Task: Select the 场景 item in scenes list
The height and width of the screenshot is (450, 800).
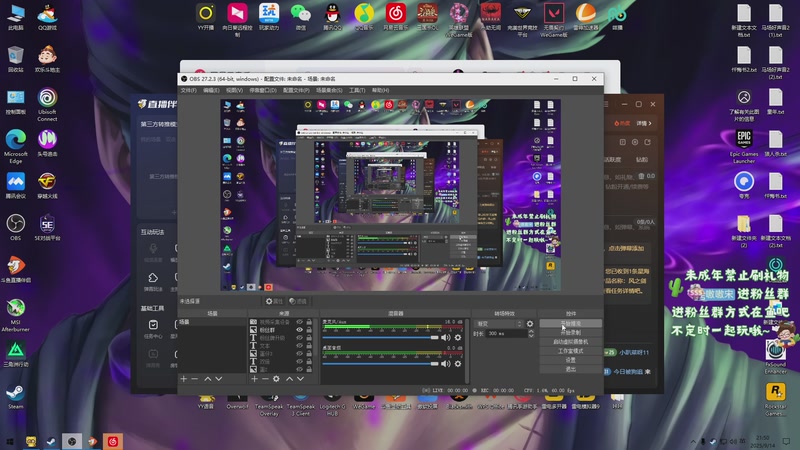Action: [x=212, y=322]
